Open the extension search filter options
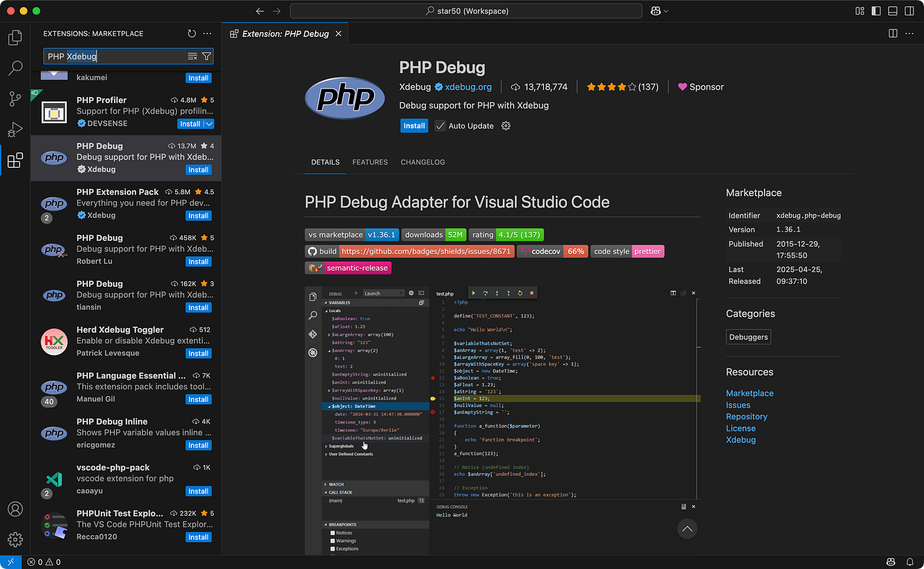The width and height of the screenshot is (924, 569). 207,56
